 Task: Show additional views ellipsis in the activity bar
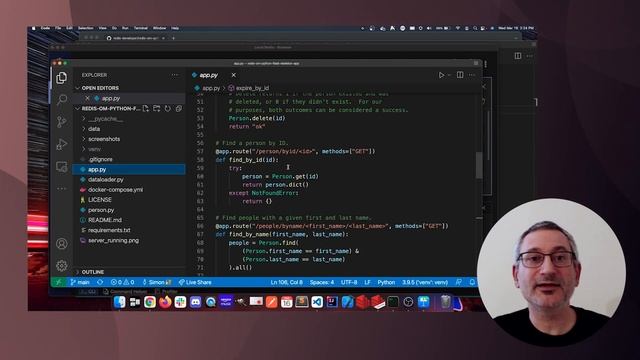click(x=62, y=189)
